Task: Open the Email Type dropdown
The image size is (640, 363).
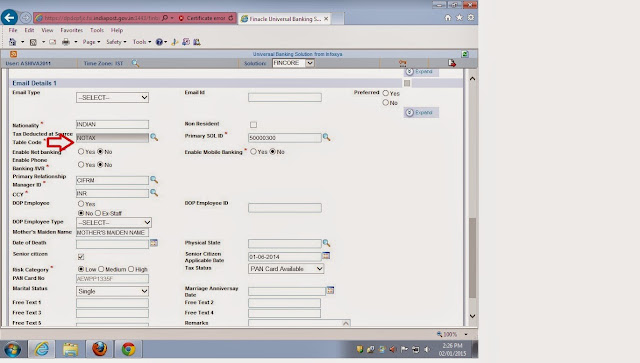Action: pos(112,98)
